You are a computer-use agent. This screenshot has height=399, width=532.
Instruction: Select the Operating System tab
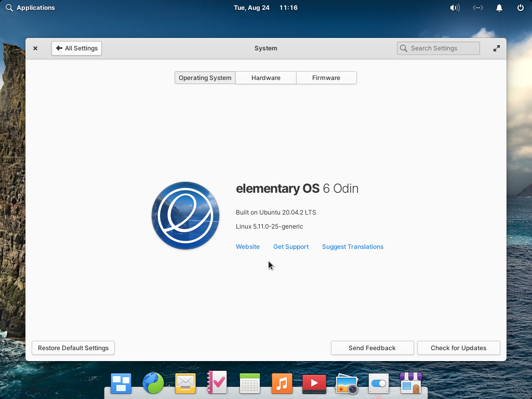205,78
